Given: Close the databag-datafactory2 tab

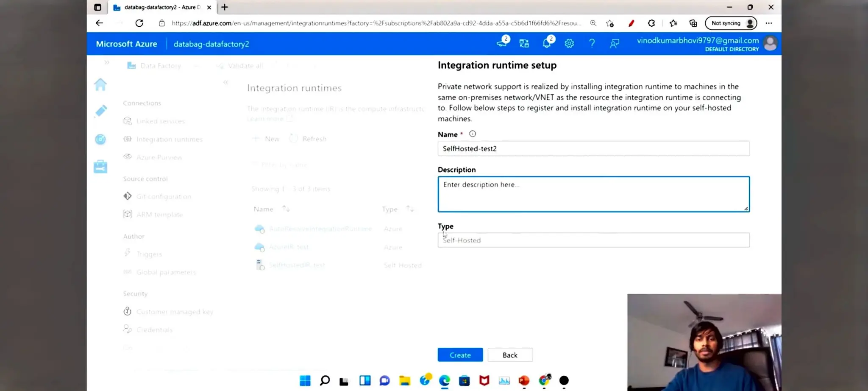Looking at the screenshot, I should (209, 7).
